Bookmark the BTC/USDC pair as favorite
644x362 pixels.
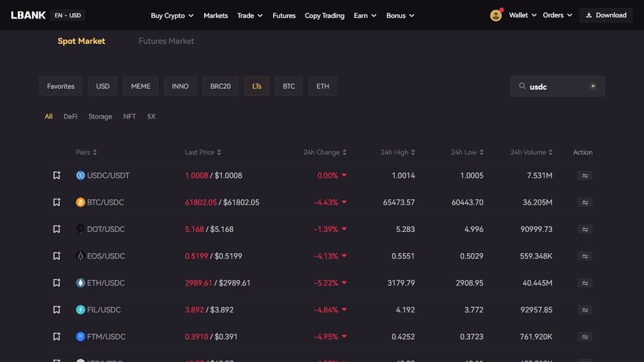pyautogui.click(x=57, y=202)
